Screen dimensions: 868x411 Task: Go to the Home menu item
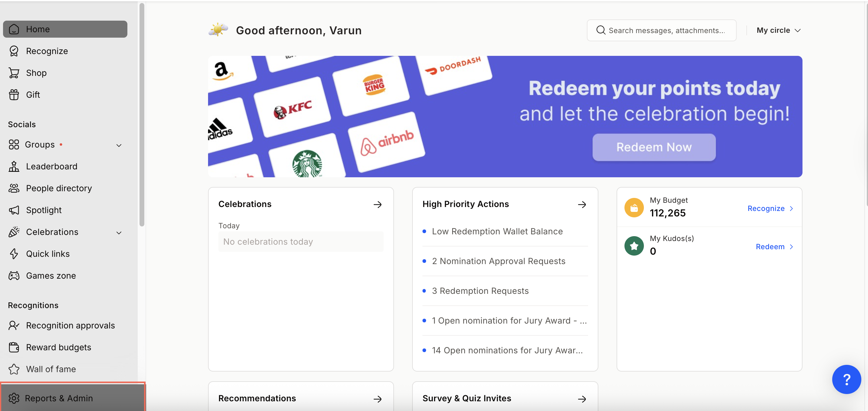tap(65, 29)
